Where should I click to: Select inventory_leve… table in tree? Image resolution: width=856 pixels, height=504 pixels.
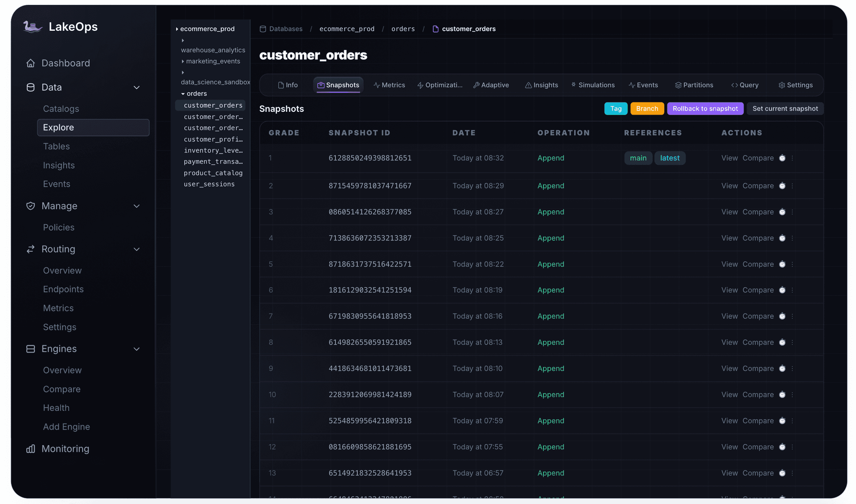coord(213,151)
